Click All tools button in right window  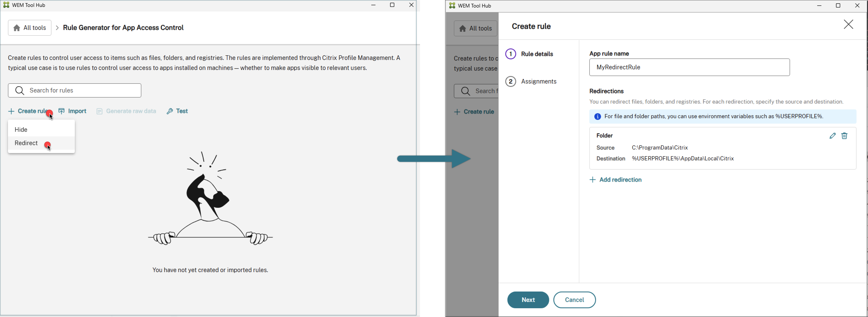point(475,29)
